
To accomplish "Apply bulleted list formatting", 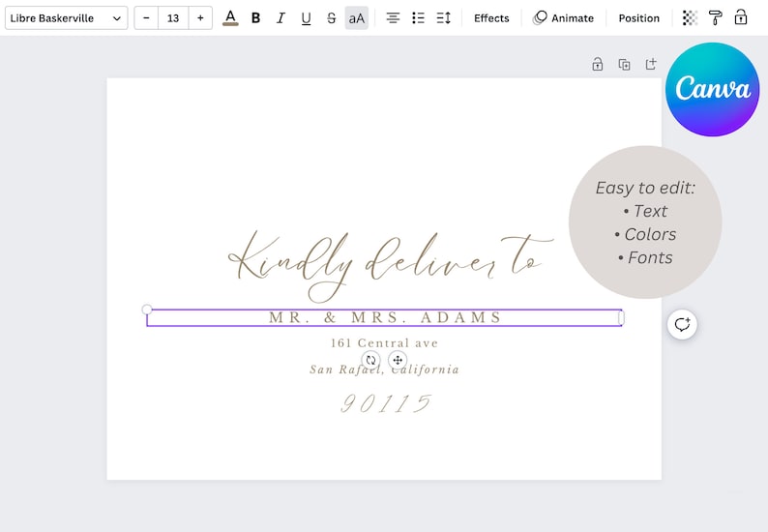I will (x=418, y=18).
